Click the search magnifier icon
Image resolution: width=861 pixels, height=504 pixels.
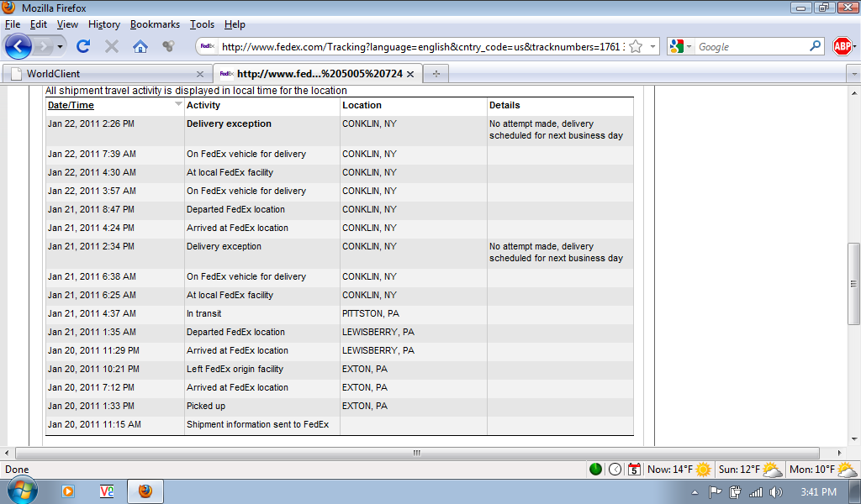(x=816, y=46)
